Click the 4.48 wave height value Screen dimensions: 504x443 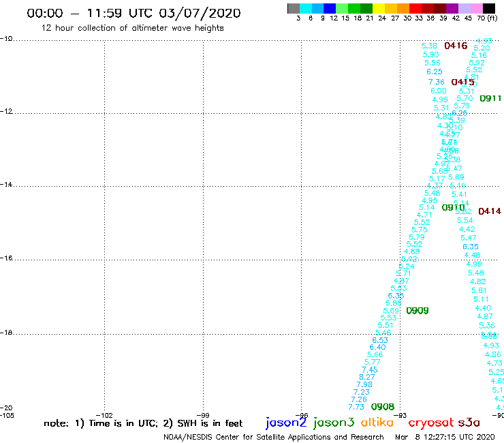click(472, 255)
